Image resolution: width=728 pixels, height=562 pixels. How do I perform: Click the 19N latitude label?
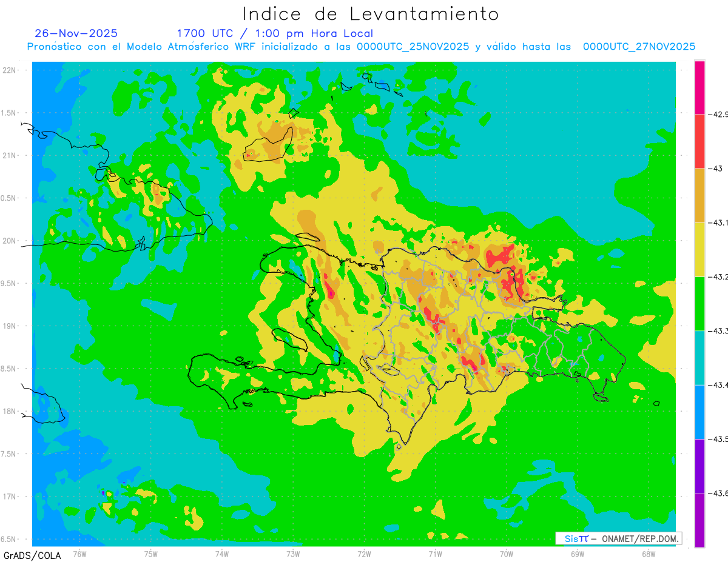pyautogui.click(x=8, y=326)
